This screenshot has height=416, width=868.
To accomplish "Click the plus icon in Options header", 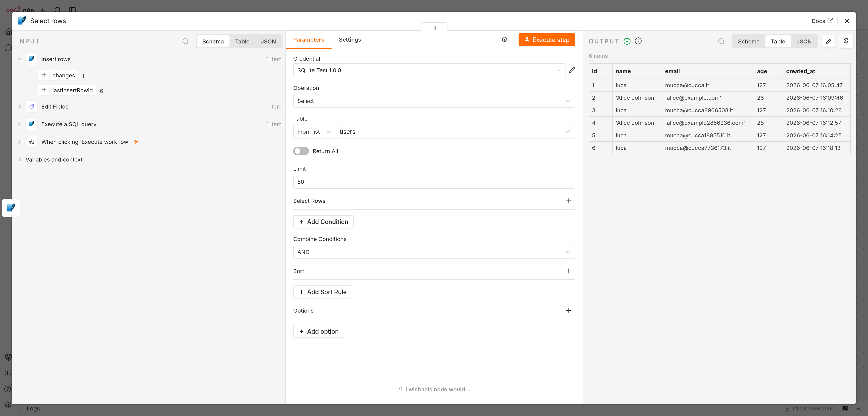I will click(x=569, y=310).
